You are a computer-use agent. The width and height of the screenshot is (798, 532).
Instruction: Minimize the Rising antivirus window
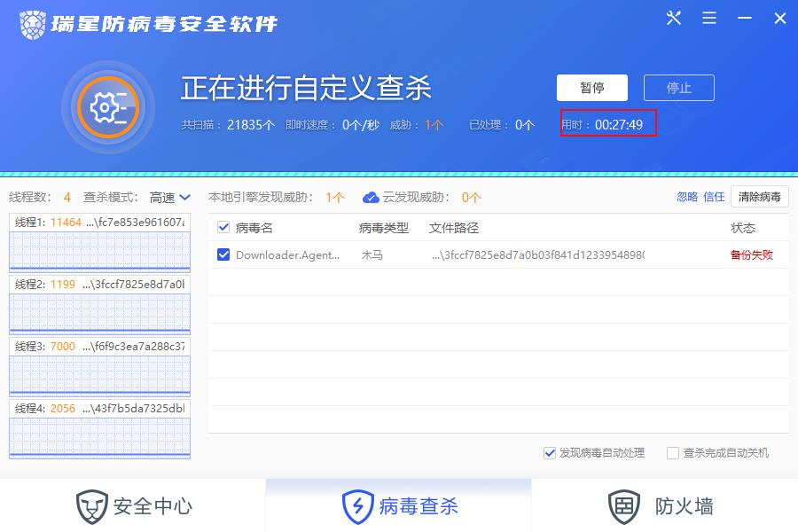click(745, 19)
